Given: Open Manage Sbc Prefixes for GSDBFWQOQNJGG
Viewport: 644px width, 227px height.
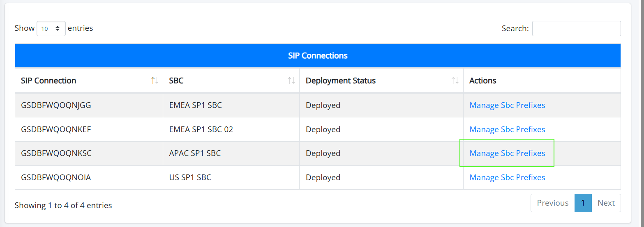Looking at the screenshot, I should coord(507,105).
